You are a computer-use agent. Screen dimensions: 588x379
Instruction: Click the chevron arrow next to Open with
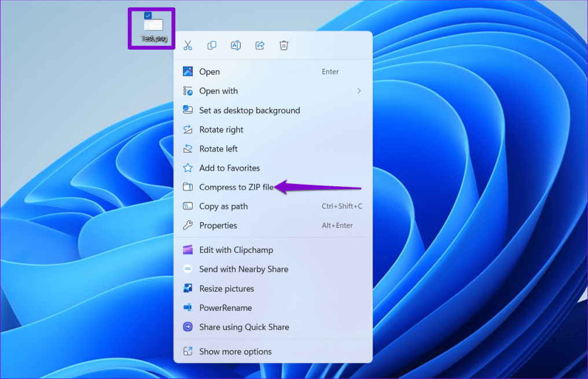(x=359, y=91)
